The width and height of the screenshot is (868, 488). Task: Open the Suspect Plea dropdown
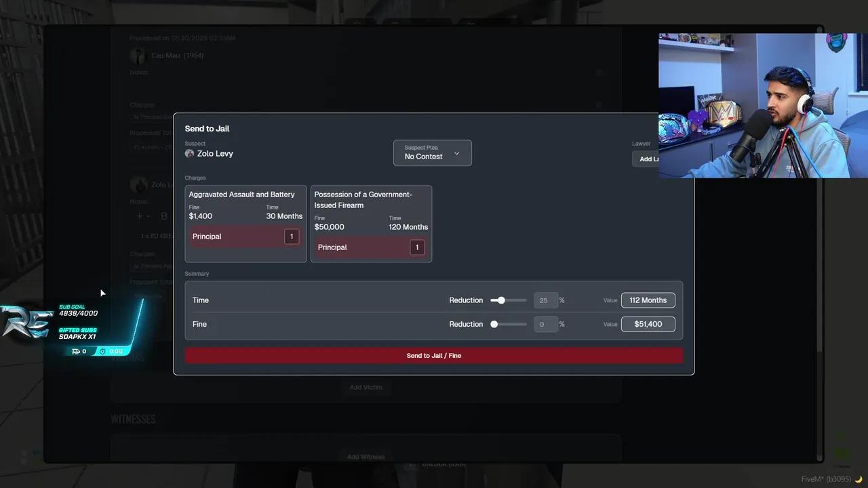(x=433, y=153)
